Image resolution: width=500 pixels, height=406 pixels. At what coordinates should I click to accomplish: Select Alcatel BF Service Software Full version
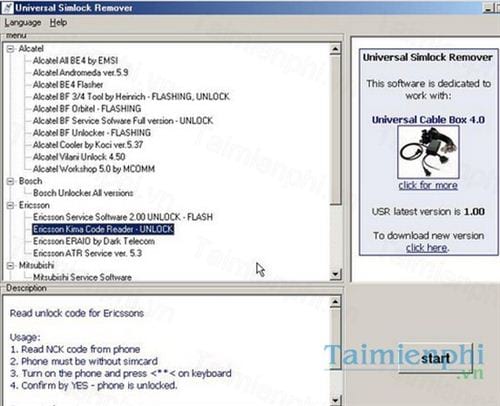click(123, 121)
